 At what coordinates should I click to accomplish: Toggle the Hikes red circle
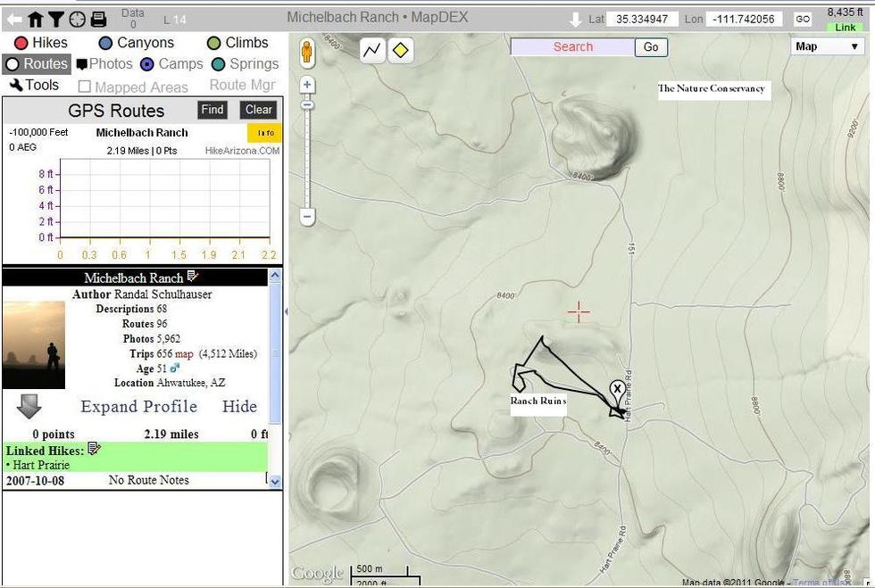(x=21, y=43)
